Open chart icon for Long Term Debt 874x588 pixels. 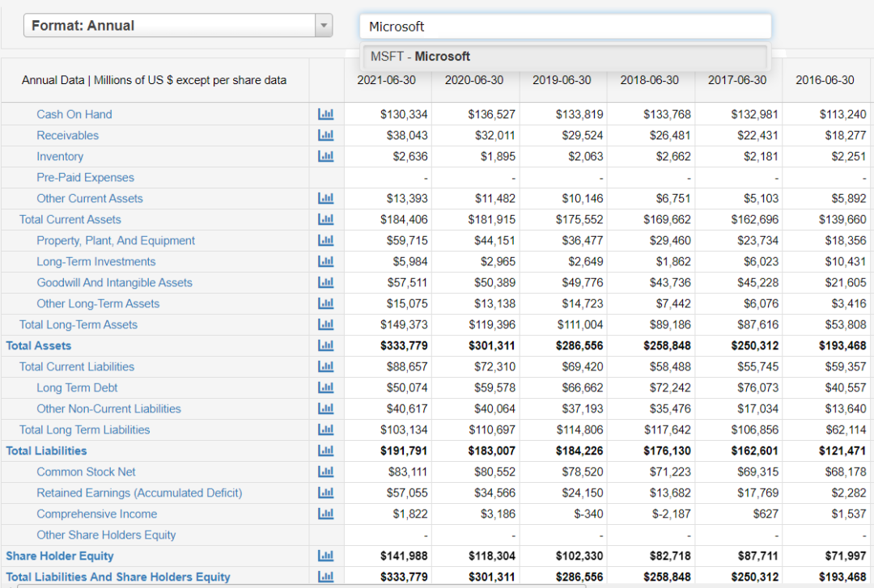325,388
